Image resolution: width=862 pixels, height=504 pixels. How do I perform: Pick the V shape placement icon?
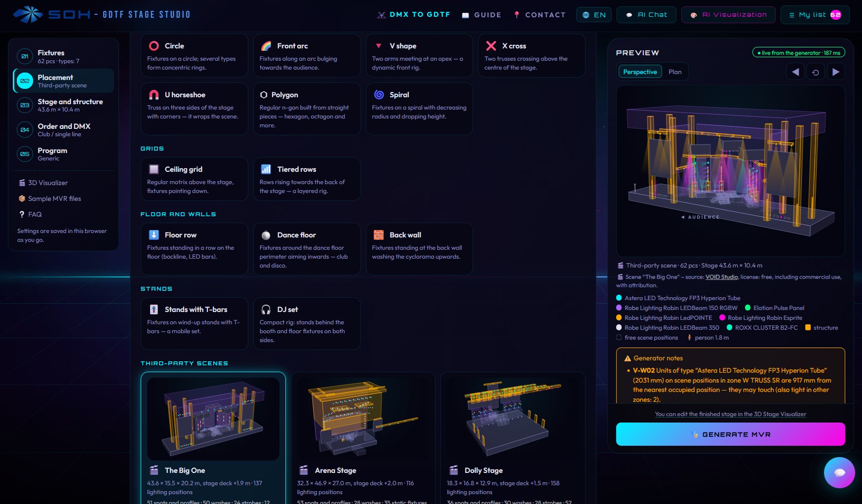pyautogui.click(x=379, y=46)
